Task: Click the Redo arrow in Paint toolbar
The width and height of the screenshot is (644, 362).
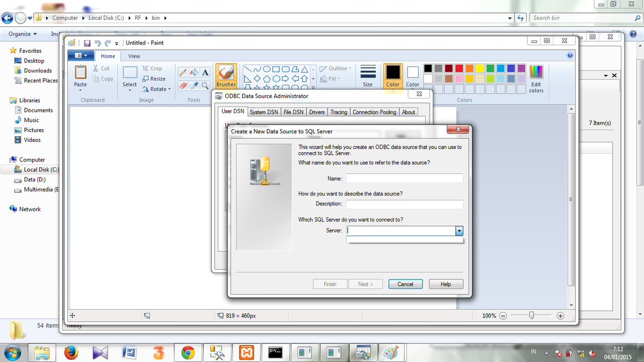Action: pos(108,43)
